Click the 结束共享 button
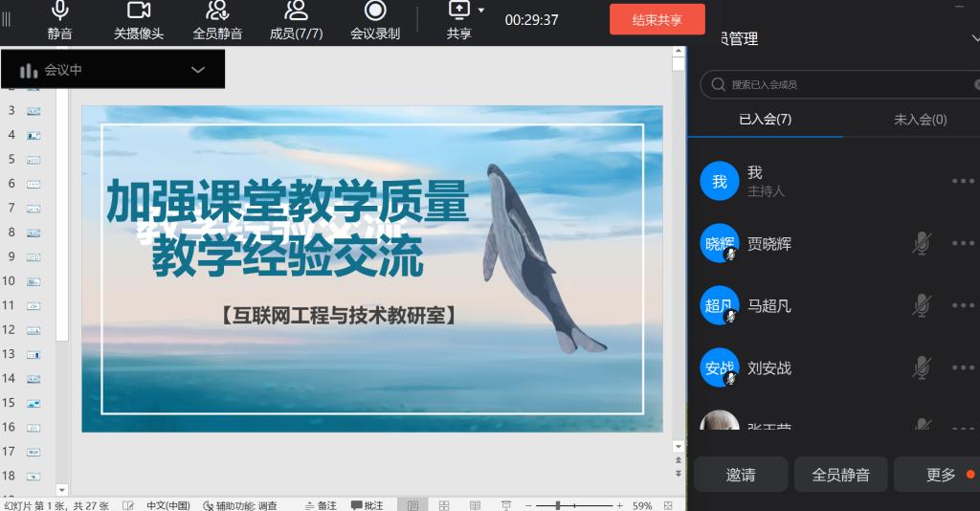Viewport: 980px width, 511px height. [x=657, y=19]
